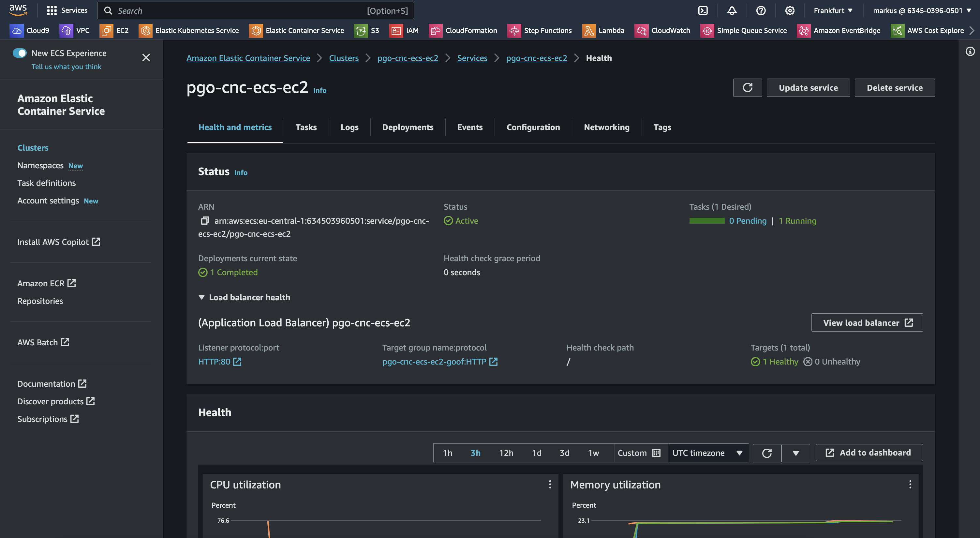
Task: Refresh the health metrics charts
Action: click(x=766, y=453)
